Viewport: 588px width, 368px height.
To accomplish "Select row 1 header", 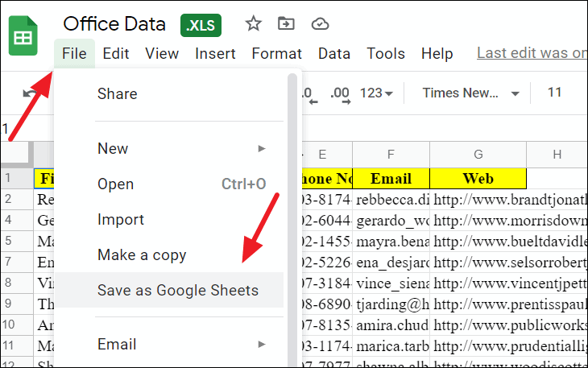I will [x=16, y=178].
